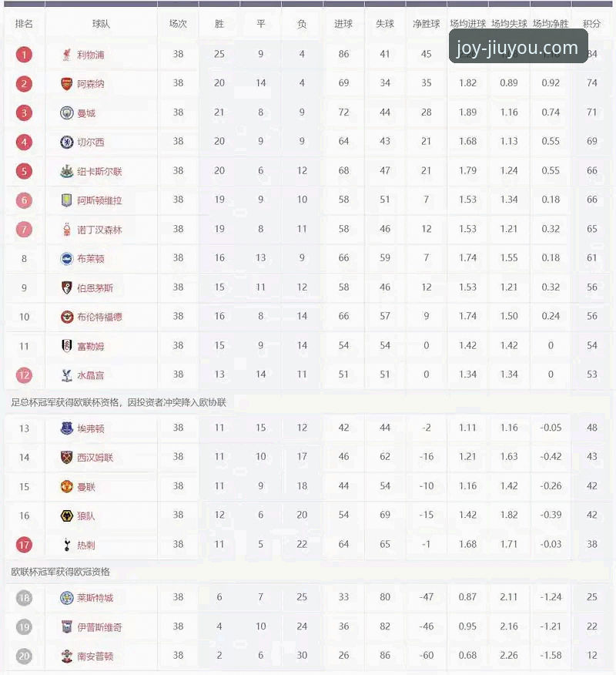Select the Manchester City badge icon
Screen dimensions: 616x675
(x=67, y=113)
